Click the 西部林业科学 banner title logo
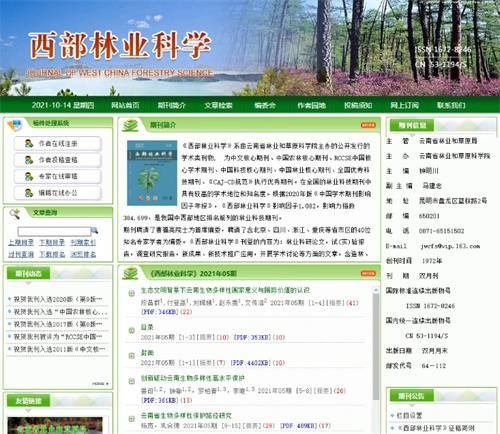Viewport: 500px width, 434px height. 120,46
